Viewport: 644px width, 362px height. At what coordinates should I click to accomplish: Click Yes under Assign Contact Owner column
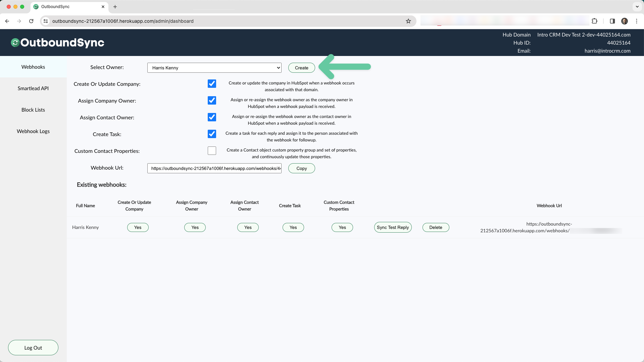[x=248, y=227]
